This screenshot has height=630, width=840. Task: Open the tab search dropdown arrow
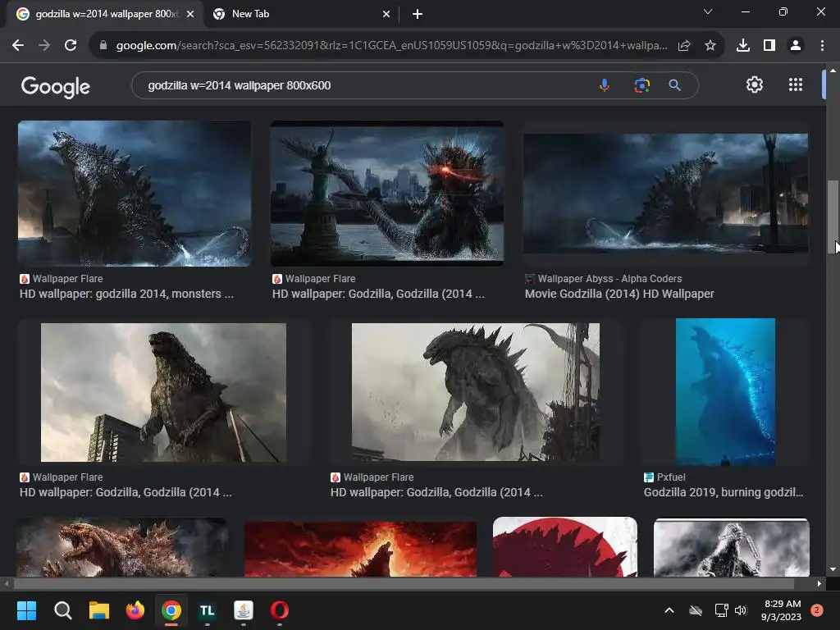708,11
